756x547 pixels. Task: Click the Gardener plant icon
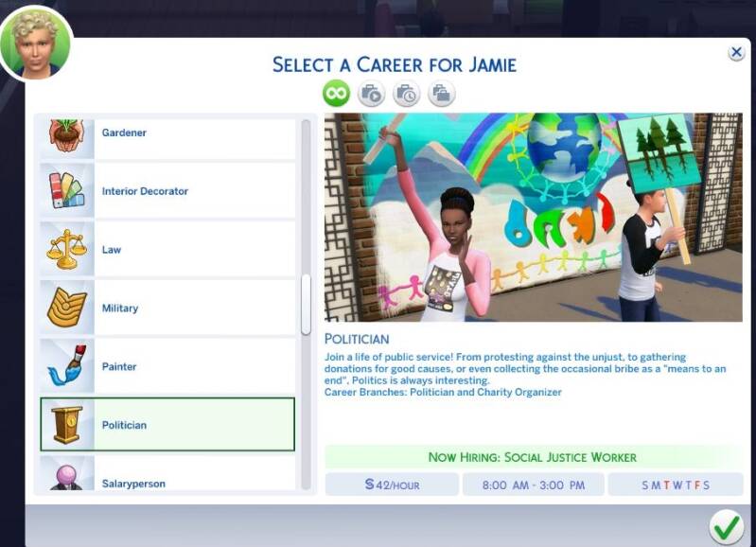66,135
